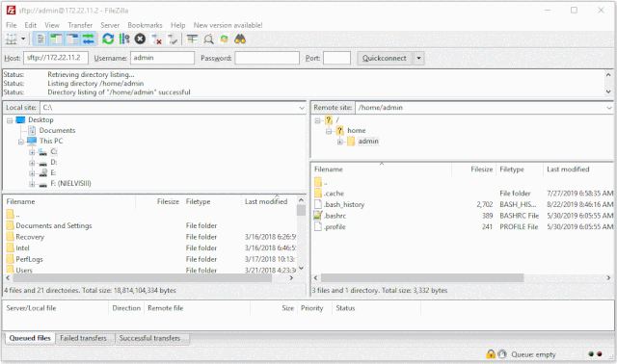Click the Disconnect from server icon
This screenshot has width=617, height=364.
[x=156, y=39]
